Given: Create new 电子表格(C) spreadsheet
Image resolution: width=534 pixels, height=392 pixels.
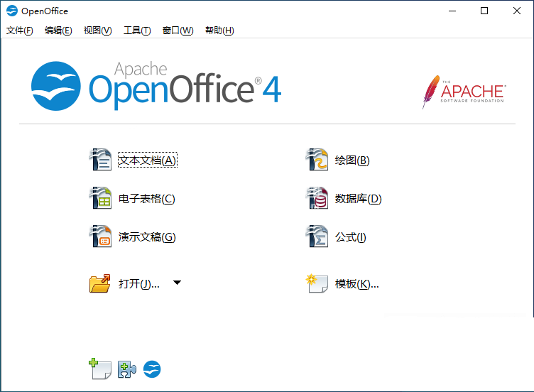Looking at the screenshot, I should [x=147, y=199].
